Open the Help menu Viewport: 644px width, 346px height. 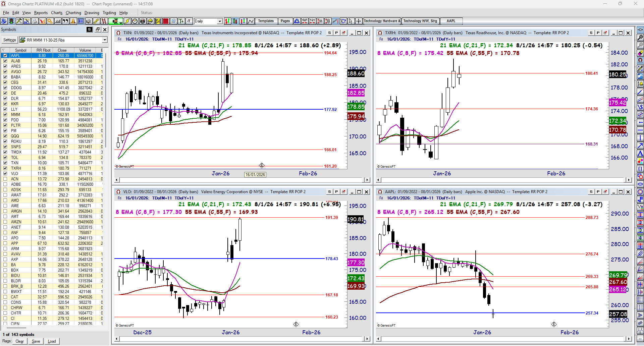click(123, 13)
